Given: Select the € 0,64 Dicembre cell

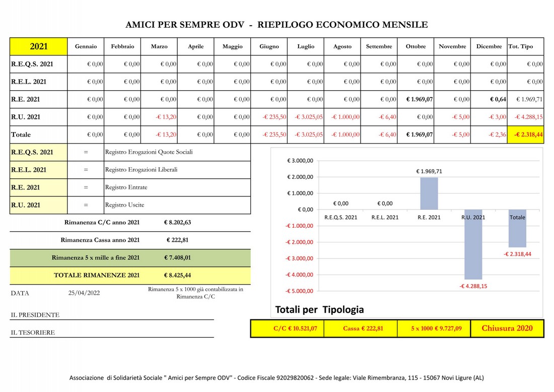Looking at the screenshot, I should (489, 99).
